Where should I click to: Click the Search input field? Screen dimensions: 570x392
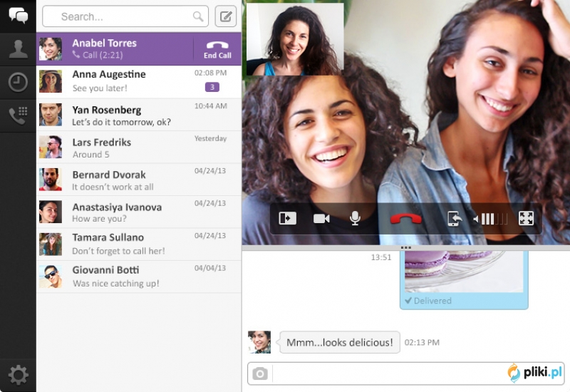(125, 16)
